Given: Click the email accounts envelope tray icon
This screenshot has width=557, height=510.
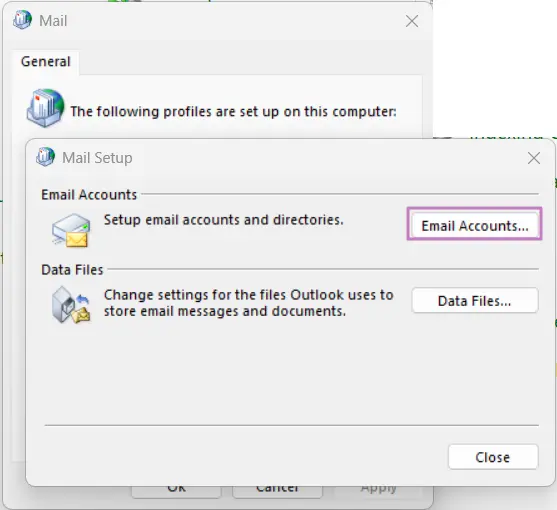Looking at the screenshot, I should tap(71, 230).
